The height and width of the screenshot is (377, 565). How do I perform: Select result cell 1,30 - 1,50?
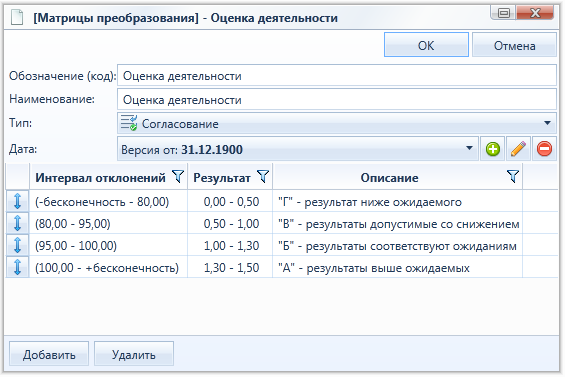[x=231, y=268]
